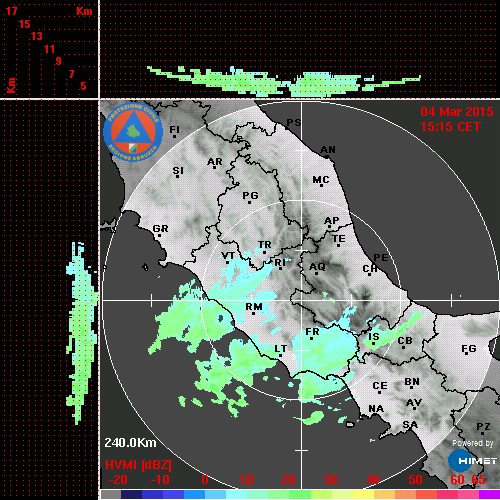This screenshot has height=500, width=500.
Task: Click the 'TR' city label
Action: pos(265,245)
